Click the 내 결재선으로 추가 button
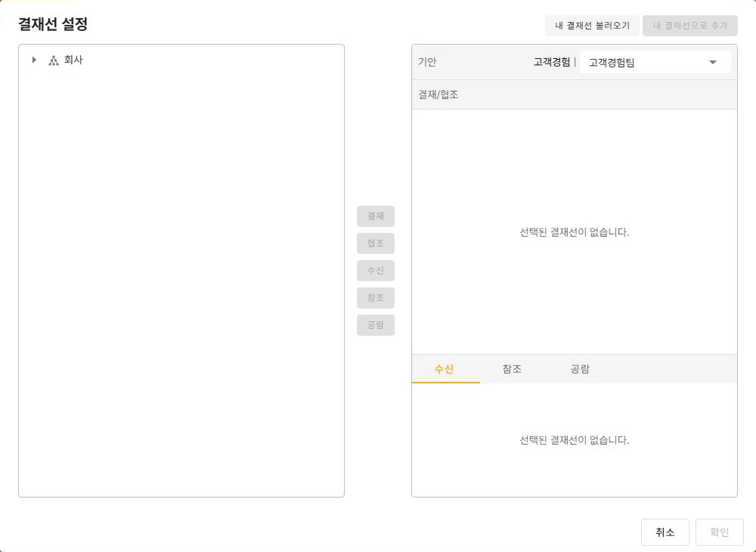Screen dimensions: 756x552 pos(690,26)
